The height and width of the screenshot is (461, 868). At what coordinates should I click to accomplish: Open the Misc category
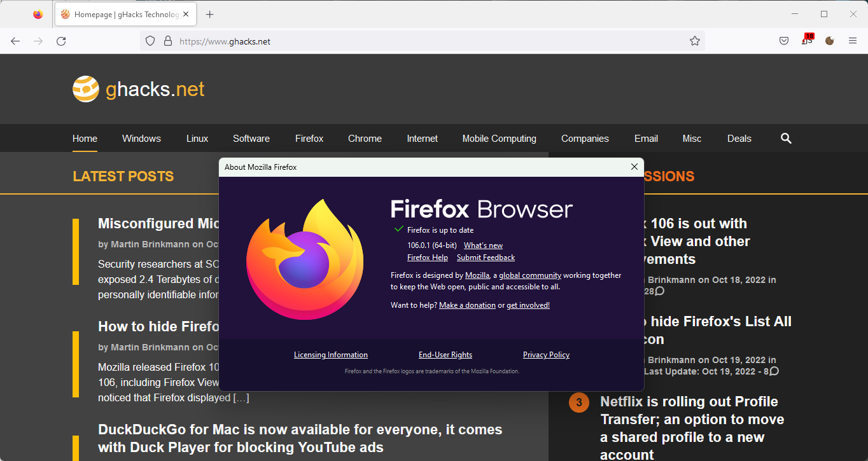point(692,138)
